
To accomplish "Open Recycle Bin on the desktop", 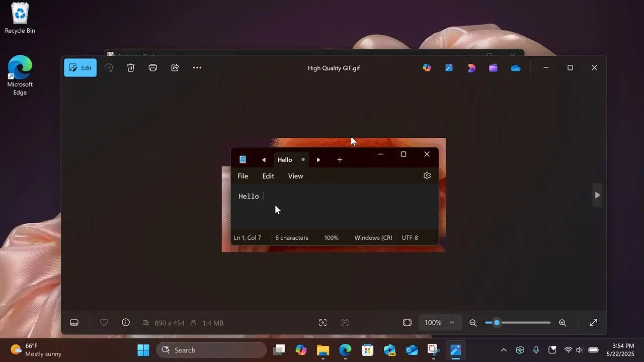I will pos(20,18).
